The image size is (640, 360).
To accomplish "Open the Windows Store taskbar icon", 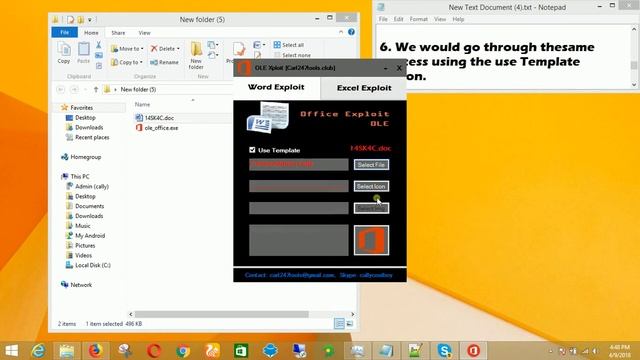I will pos(241,351).
